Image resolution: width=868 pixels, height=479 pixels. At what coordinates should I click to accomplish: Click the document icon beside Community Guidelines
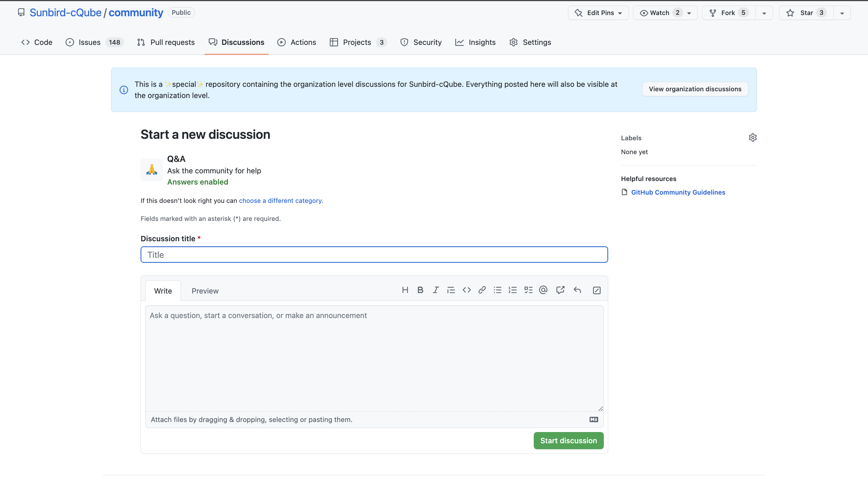pos(624,192)
